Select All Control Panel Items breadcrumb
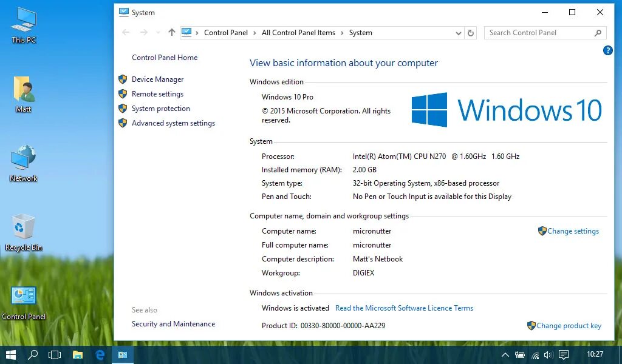 [x=298, y=33]
